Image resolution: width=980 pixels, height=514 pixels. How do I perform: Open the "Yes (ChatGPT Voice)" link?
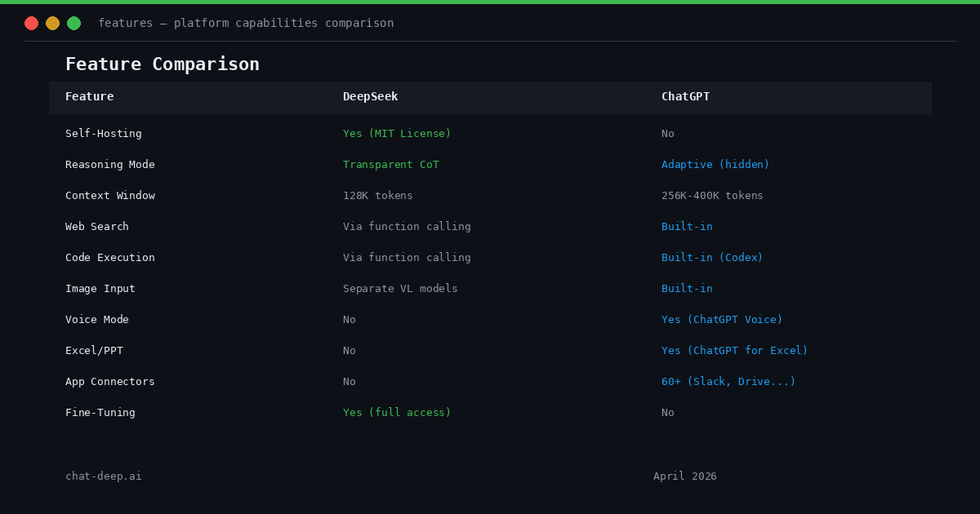(722, 319)
